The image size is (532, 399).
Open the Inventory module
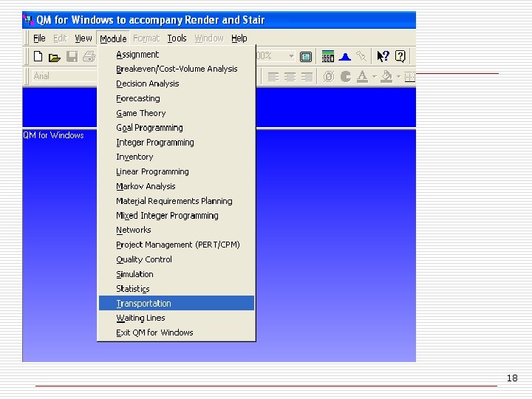coord(177,157)
